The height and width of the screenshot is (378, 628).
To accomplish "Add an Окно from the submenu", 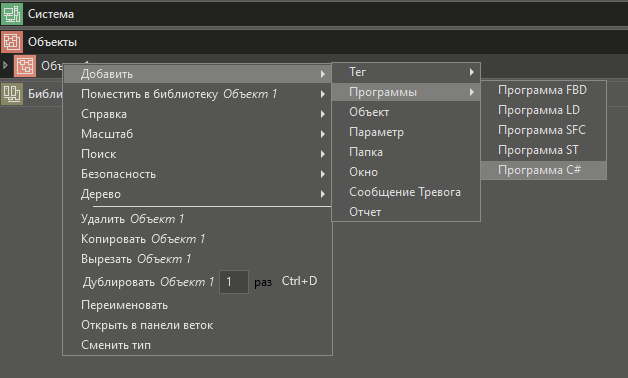I will click(406, 172).
